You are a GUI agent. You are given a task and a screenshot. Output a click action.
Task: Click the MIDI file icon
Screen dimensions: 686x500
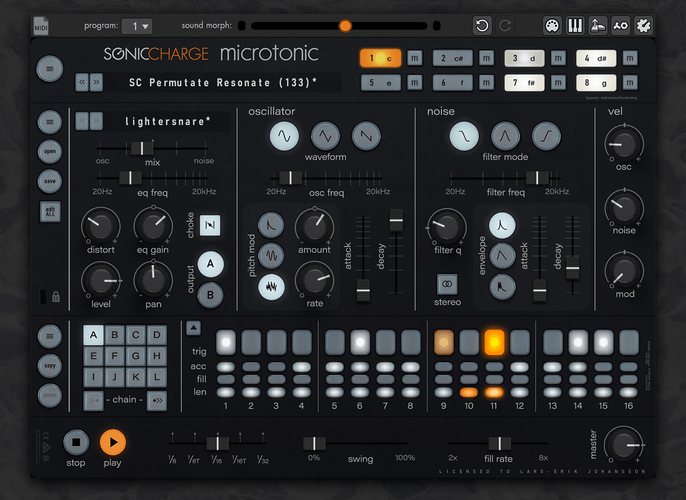tap(41, 26)
